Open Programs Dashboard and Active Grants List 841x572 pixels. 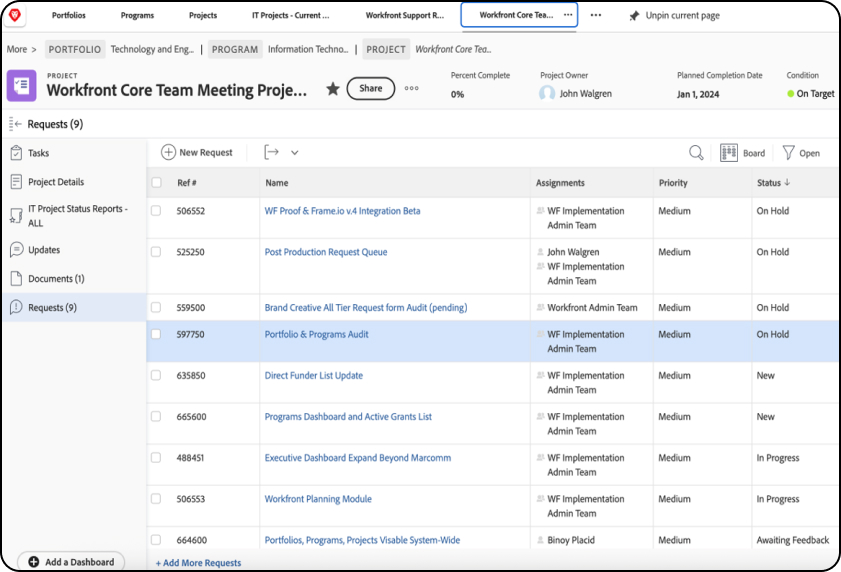point(348,416)
